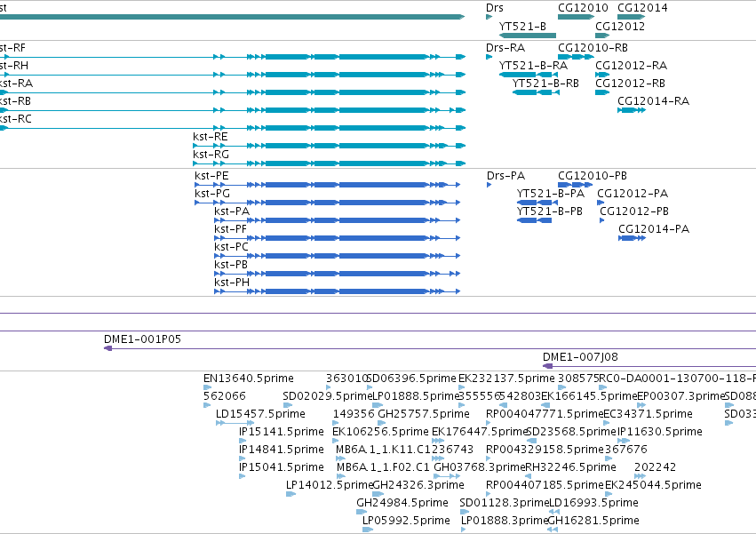Viewport: 756px width, 534px height.
Task: Click EST EK245044.5prime
Action: (x=608, y=494)
